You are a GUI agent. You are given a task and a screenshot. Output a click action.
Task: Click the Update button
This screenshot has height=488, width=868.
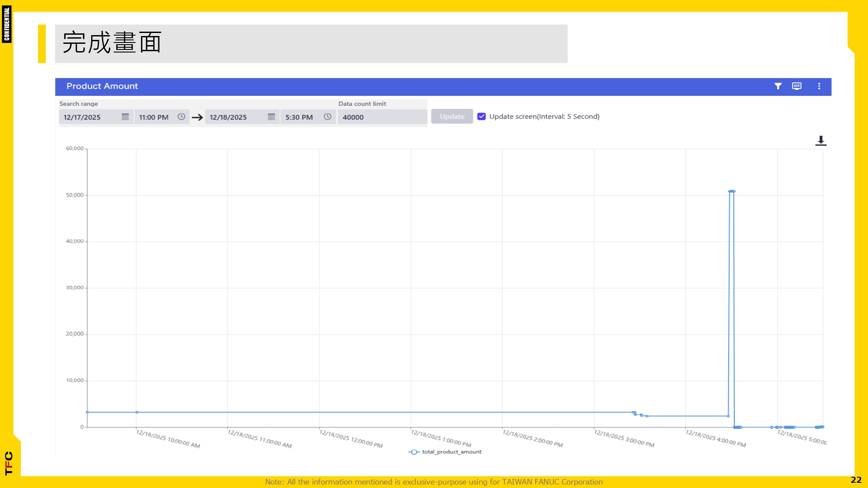tap(452, 116)
